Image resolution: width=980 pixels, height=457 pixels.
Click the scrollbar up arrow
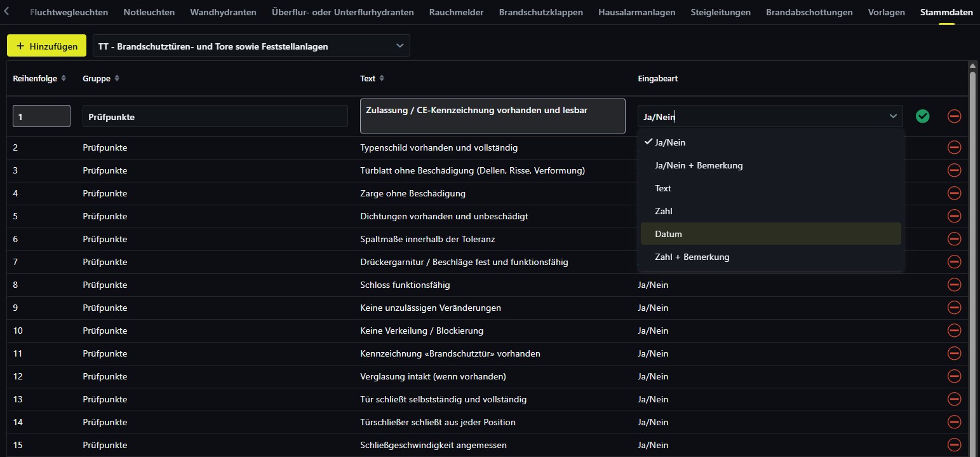[x=972, y=65]
